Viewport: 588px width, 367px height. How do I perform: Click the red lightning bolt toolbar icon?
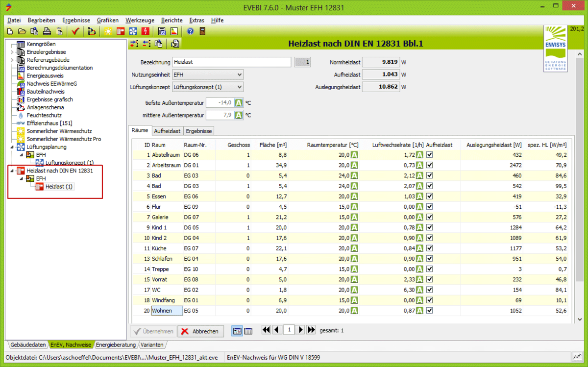coord(145,31)
